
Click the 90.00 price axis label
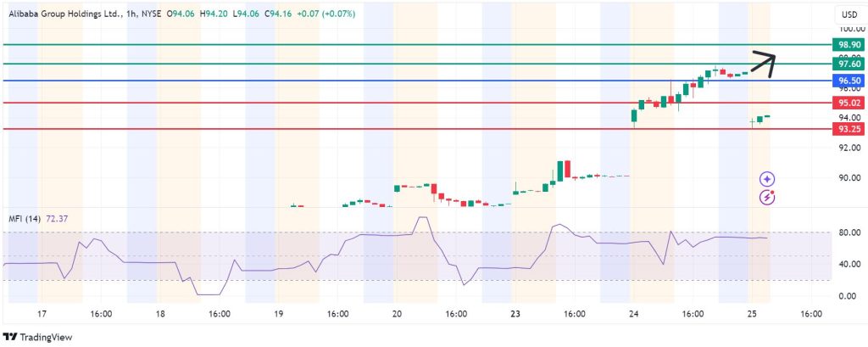point(849,178)
